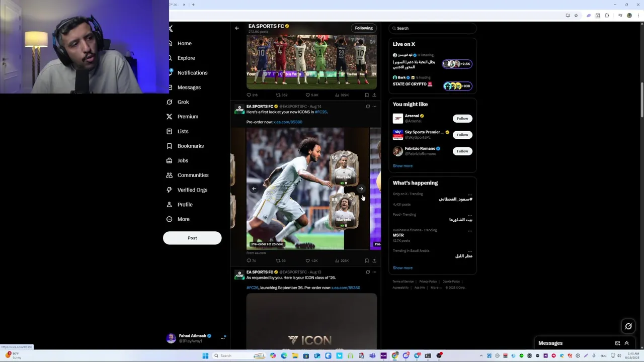Like the Aug 14 ICONS post with 1.2K likes
Image resolution: width=644 pixels, height=362 pixels.
click(x=307, y=260)
